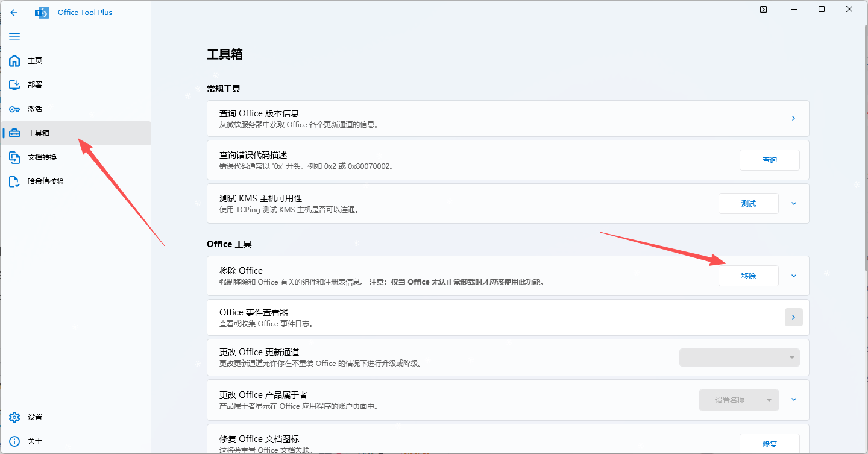Open the 部署 deployment page icon
Screen dimensions: 868x454
click(x=14, y=84)
